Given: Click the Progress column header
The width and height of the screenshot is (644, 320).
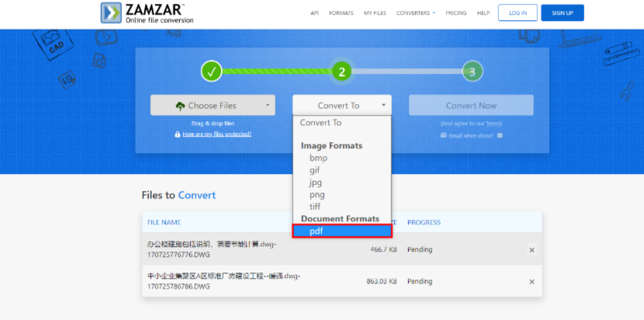Looking at the screenshot, I should [424, 222].
